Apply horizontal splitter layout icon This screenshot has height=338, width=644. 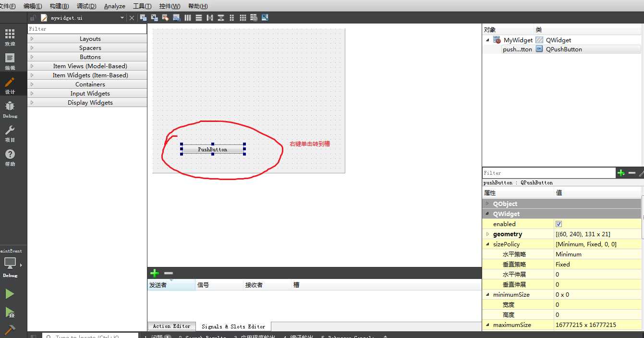[210, 18]
